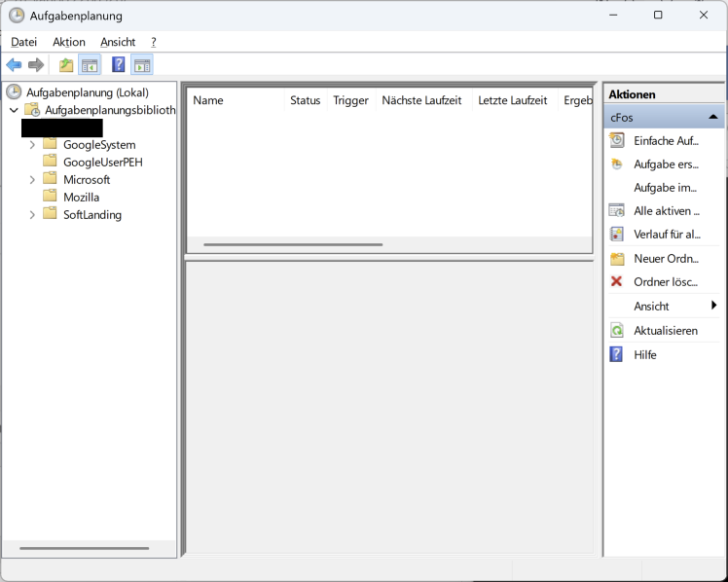Click the red X Ordner löschen icon
728x582 pixels.
point(616,281)
